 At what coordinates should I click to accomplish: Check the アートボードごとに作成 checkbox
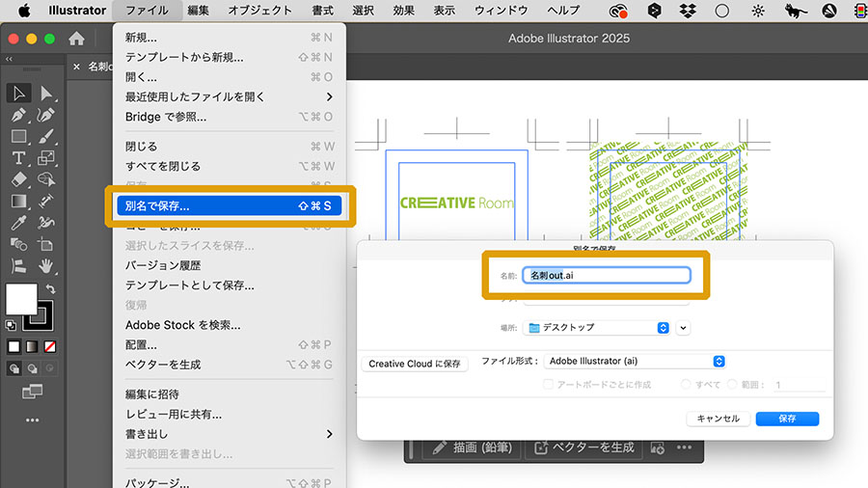pos(548,384)
